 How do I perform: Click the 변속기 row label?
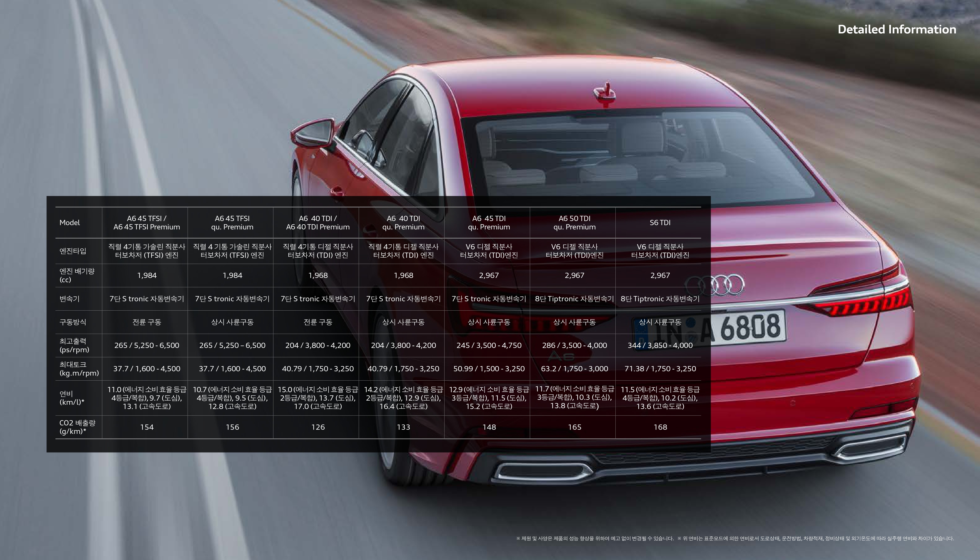[69, 299]
